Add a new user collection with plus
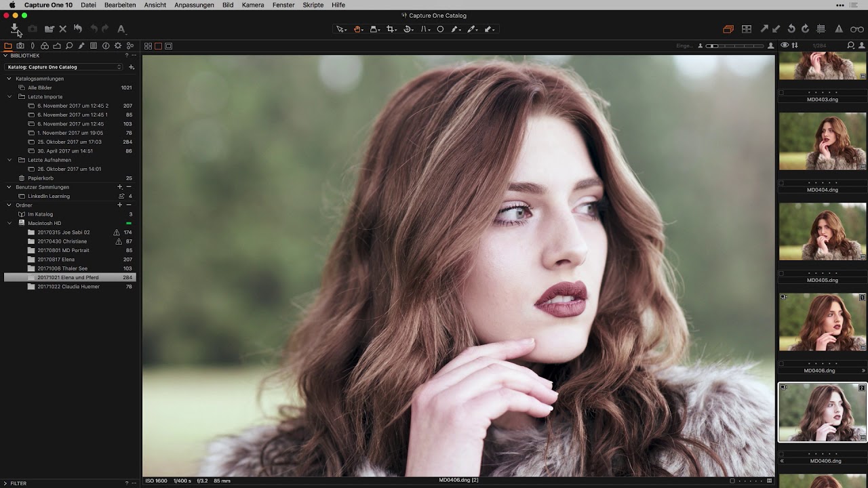Screen dimensions: 868x488 coord(120,187)
